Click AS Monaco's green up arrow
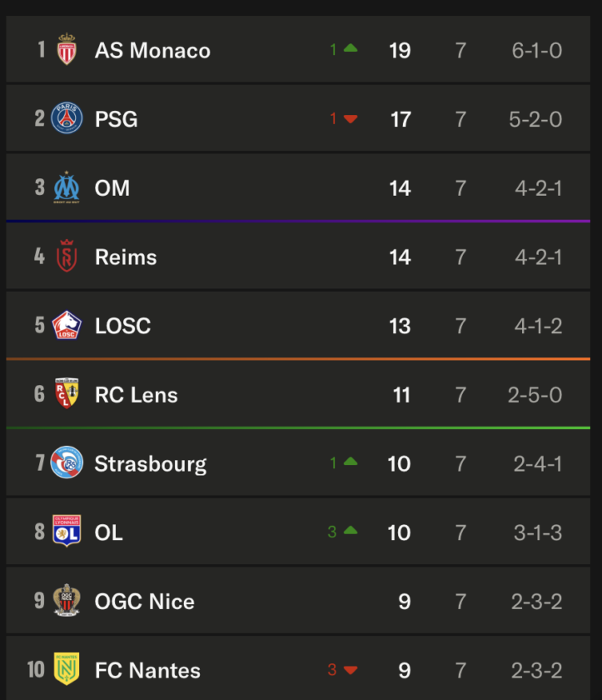602x700 pixels. click(x=351, y=48)
